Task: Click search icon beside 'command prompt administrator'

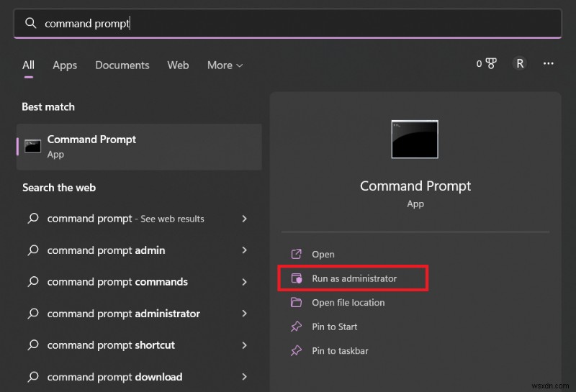Action: point(33,314)
